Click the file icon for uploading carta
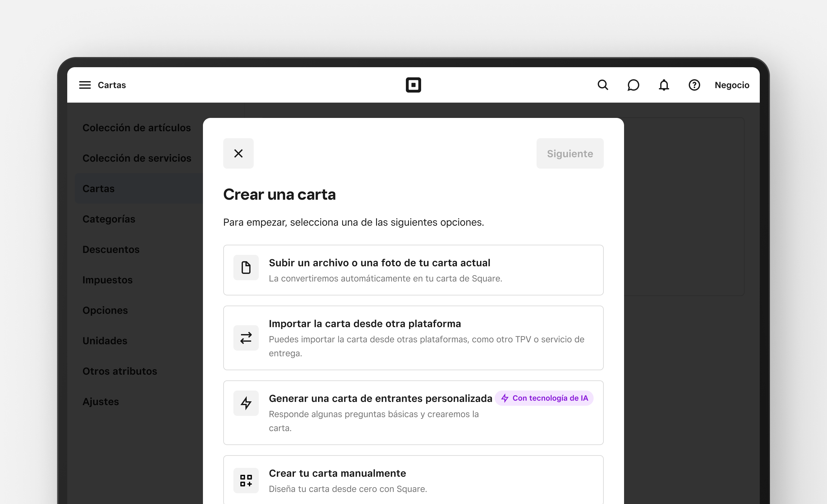Screen dimensions: 827x504 pos(246,268)
